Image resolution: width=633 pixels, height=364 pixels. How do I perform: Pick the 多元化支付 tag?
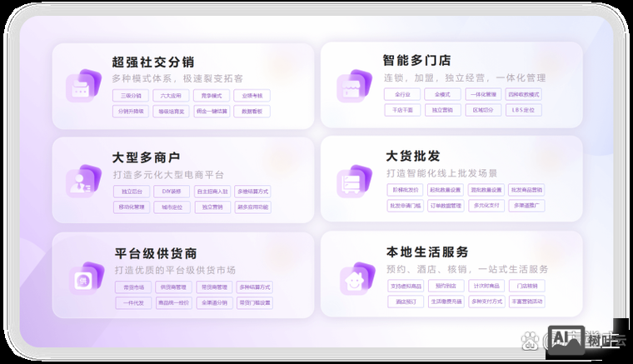(486, 206)
